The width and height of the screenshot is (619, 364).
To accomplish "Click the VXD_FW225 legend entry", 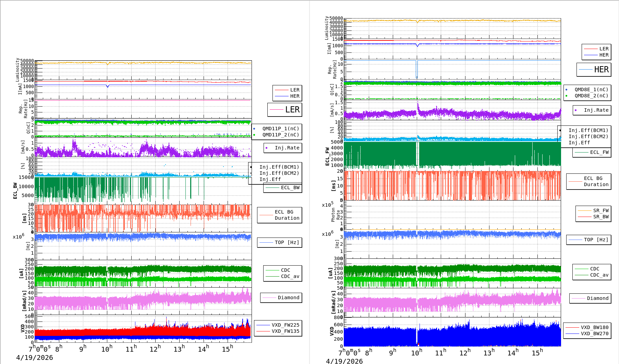I will [285, 325].
